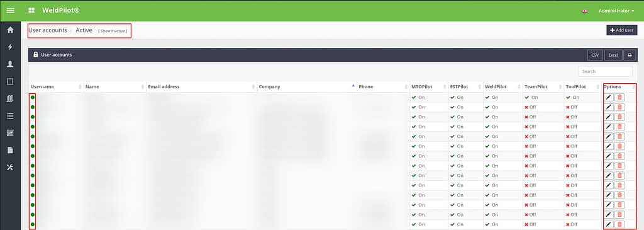Open the hamburger menu at top left
Screen dimensions: 644x230
10,10
